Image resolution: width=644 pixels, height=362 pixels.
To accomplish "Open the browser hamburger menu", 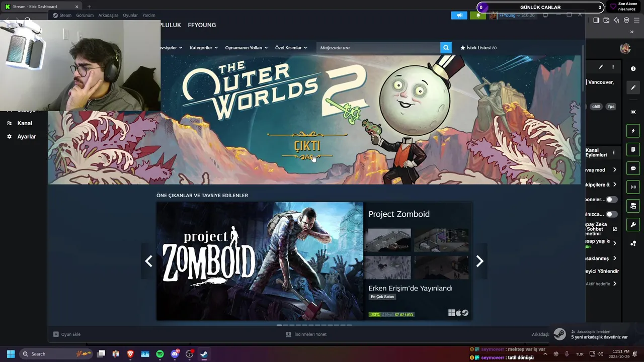I will 636,20.
